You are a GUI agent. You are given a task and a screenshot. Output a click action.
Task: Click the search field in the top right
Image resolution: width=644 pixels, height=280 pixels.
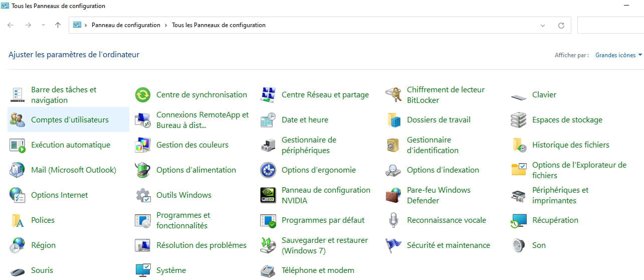pyautogui.click(x=610, y=25)
